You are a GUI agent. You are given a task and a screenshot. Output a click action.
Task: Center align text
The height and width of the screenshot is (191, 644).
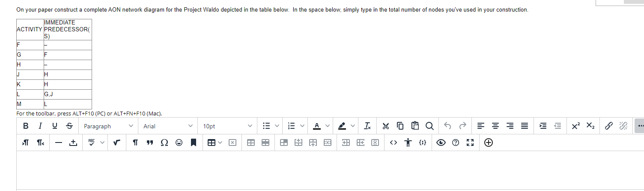495,126
